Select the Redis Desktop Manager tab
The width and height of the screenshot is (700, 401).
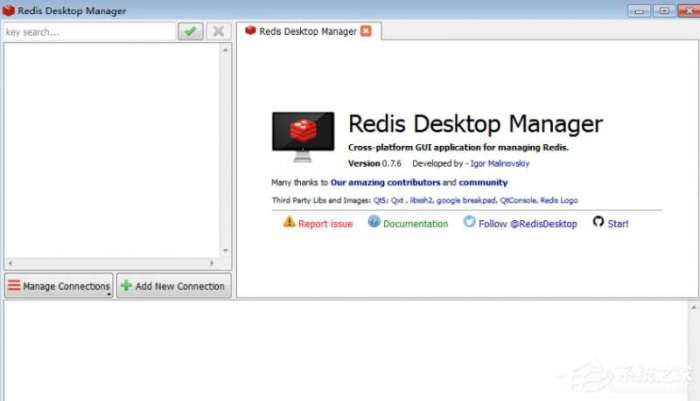(x=308, y=31)
